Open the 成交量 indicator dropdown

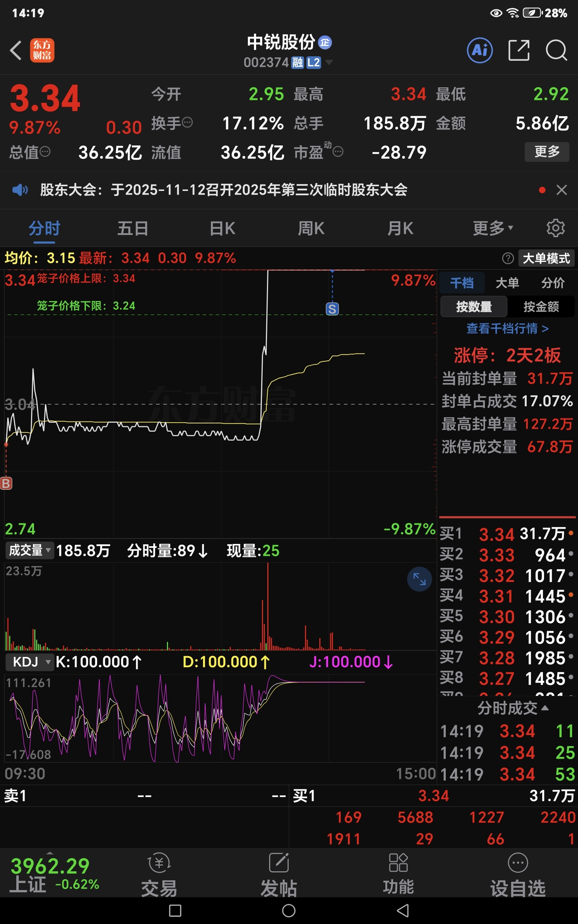click(29, 550)
